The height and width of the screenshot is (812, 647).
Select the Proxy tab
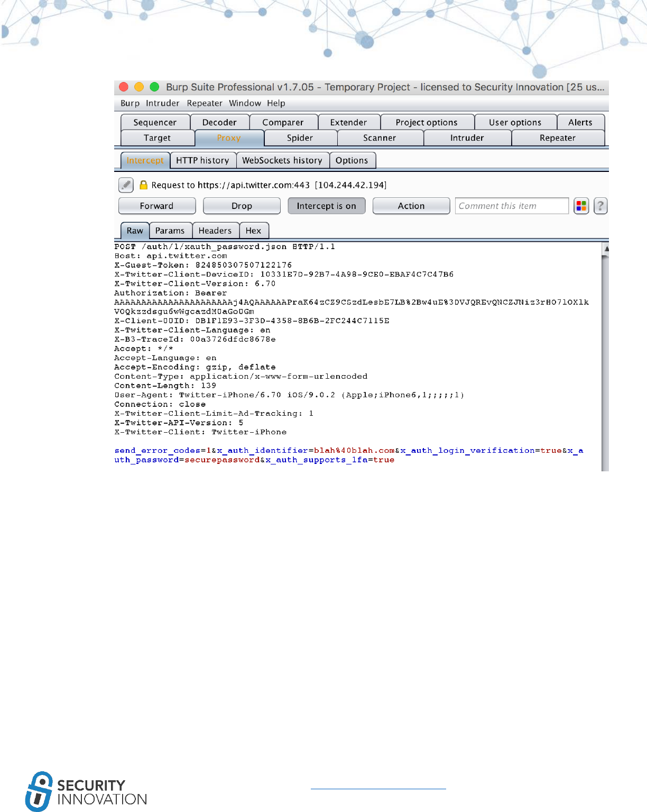(x=229, y=138)
